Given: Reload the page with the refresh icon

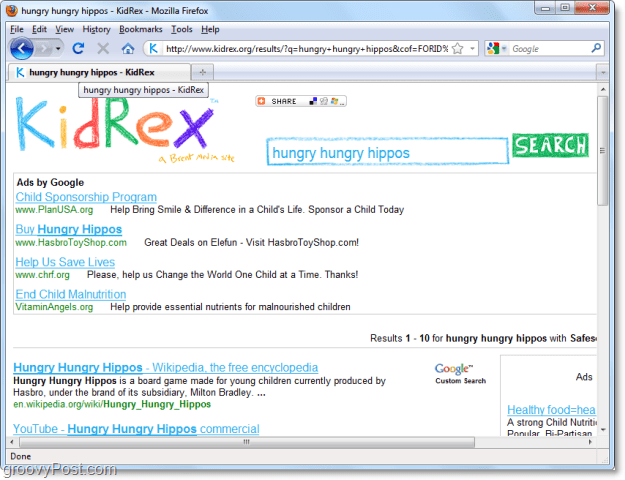Looking at the screenshot, I should point(78,49).
